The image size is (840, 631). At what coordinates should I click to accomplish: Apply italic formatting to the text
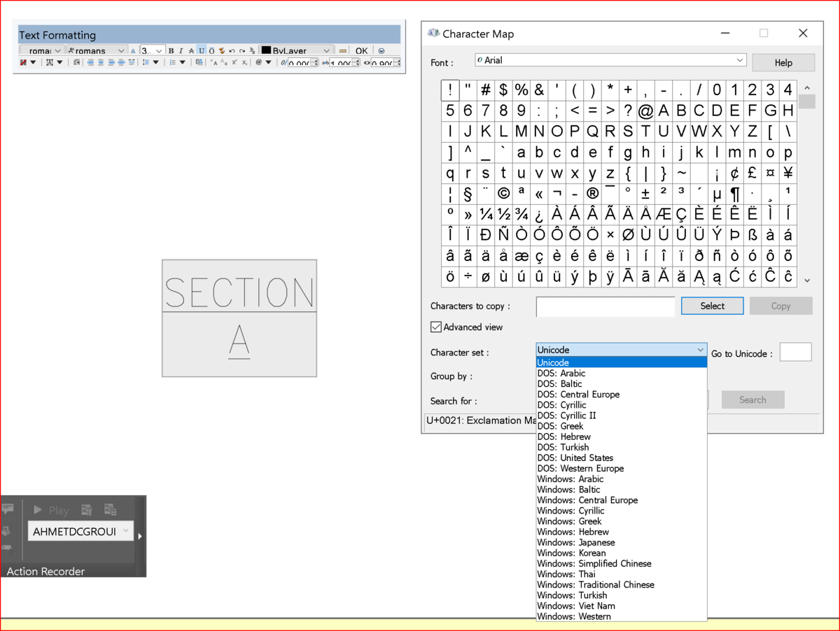(181, 50)
